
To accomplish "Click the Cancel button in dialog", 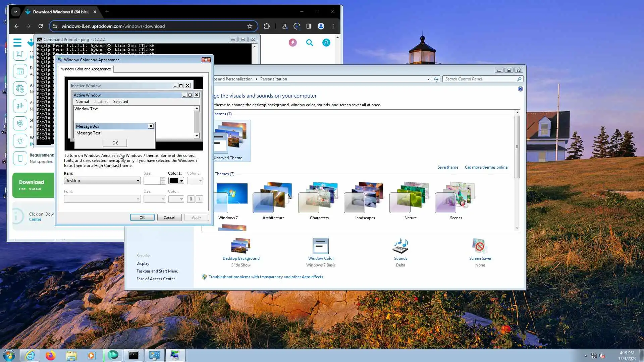I will point(169,218).
